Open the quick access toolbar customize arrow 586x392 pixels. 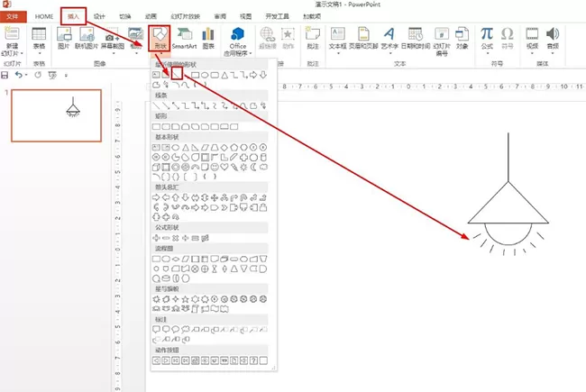click(x=66, y=75)
